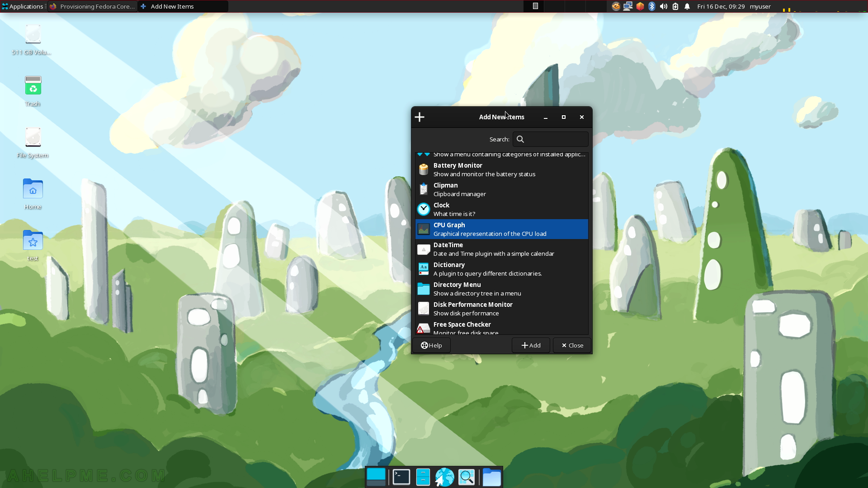The height and width of the screenshot is (488, 868).
Task: Click the Battery Monitor battery icon
Action: [424, 169]
